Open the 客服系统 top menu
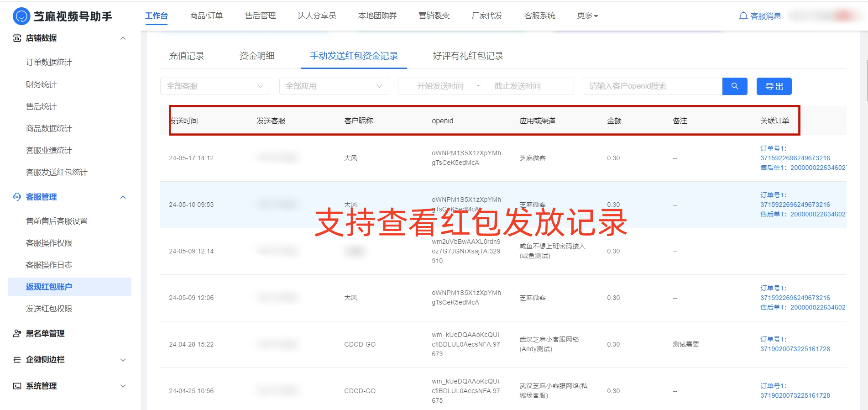The image size is (868, 410). pyautogui.click(x=539, y=16)
